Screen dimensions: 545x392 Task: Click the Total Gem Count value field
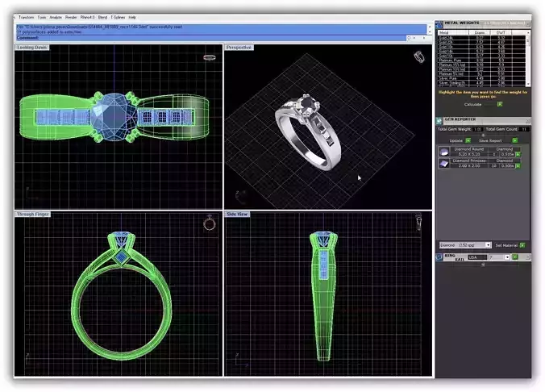tap(524, 129)
